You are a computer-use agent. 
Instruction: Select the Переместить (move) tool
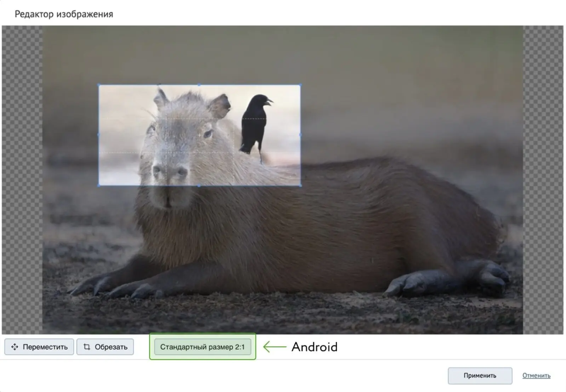tap(39, 347)
